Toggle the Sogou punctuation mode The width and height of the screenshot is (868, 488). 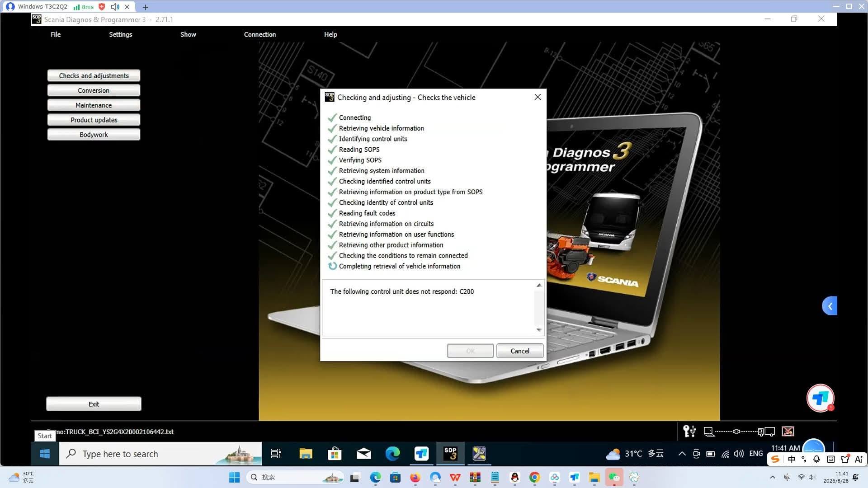(804, 459)
